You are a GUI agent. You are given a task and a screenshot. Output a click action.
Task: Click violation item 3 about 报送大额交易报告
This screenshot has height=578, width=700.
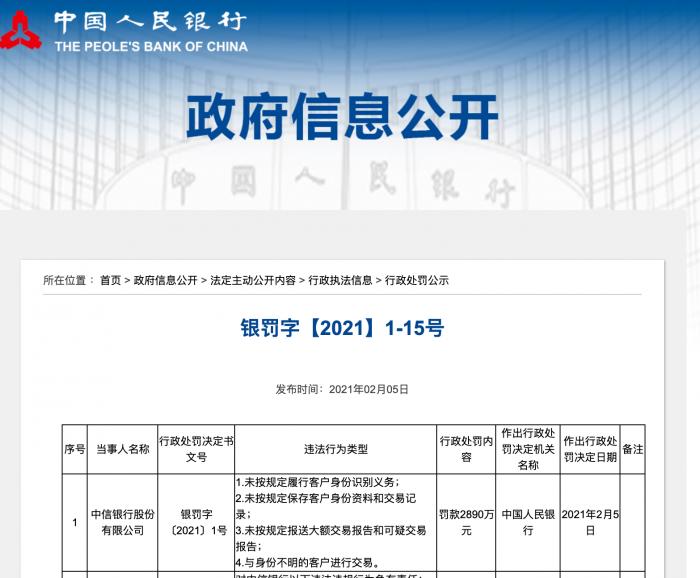tap(331, 538)
